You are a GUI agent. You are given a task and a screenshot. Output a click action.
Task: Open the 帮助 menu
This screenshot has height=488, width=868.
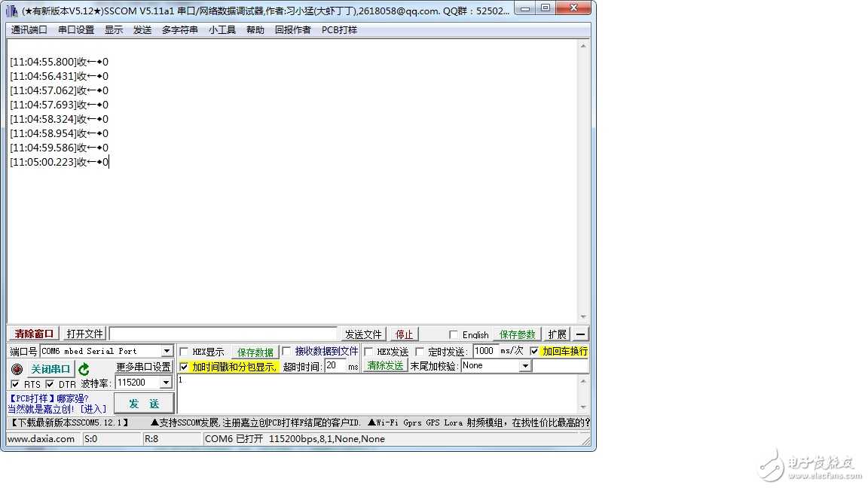[255, 30]
